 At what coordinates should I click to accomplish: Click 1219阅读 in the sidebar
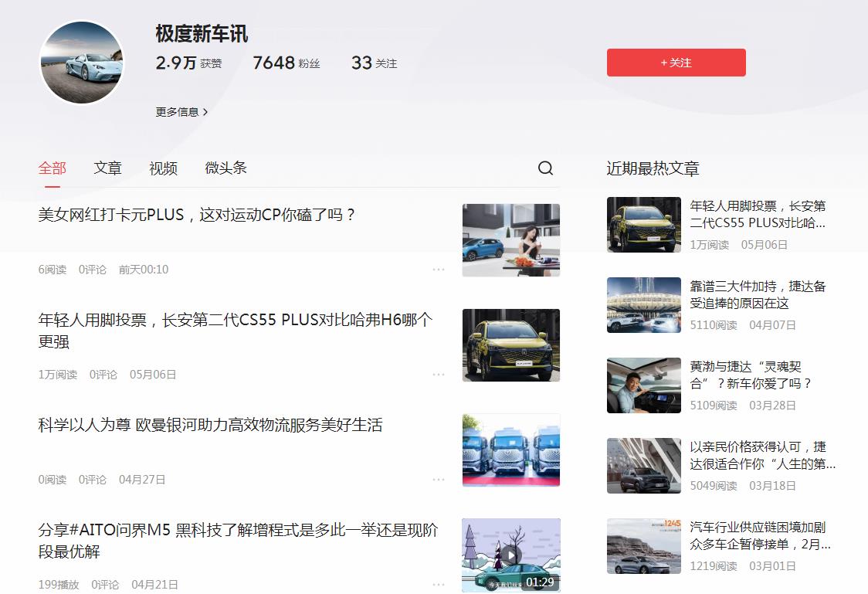(x=714, y=565)
